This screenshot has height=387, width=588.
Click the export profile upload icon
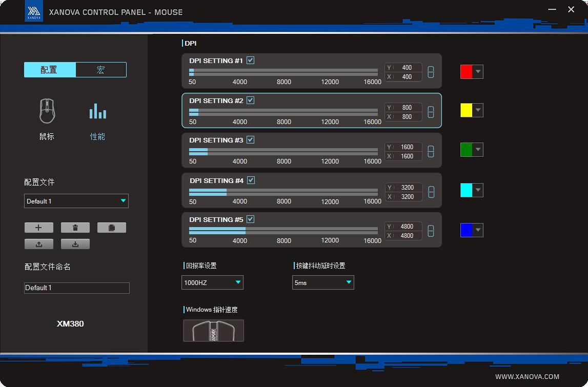click(x=38, y=244)
